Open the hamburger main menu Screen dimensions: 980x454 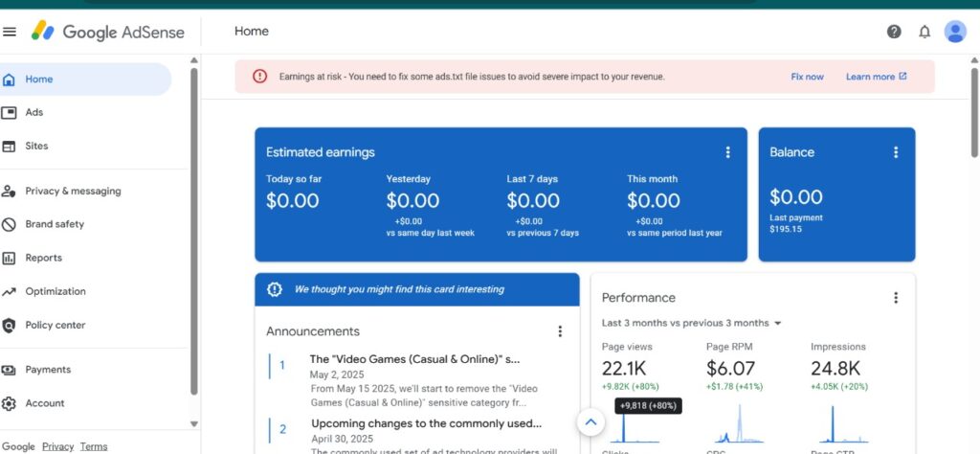tap(10, 32)
